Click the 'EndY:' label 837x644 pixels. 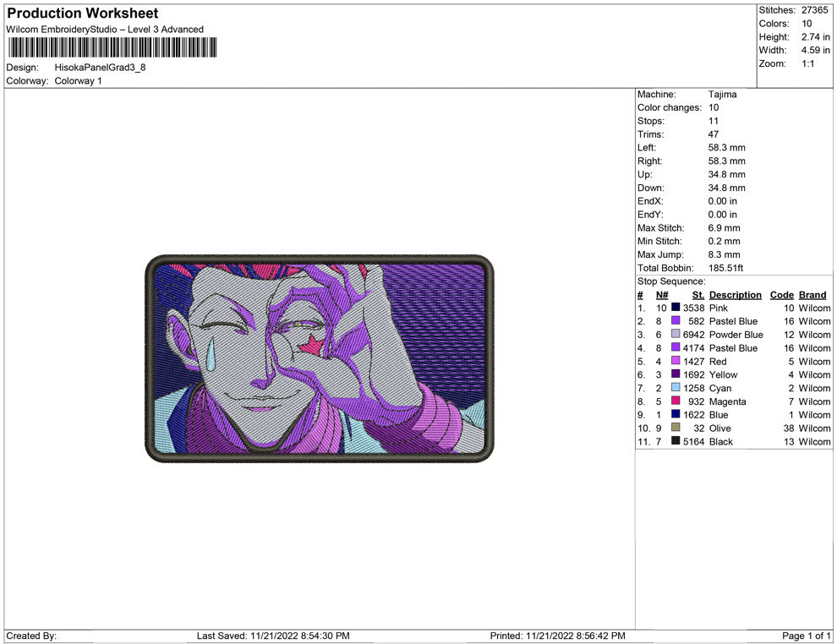(650, 215)
